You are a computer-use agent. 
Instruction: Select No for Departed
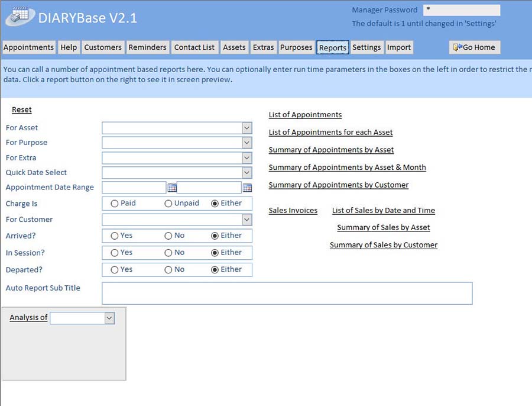(168, 270)
